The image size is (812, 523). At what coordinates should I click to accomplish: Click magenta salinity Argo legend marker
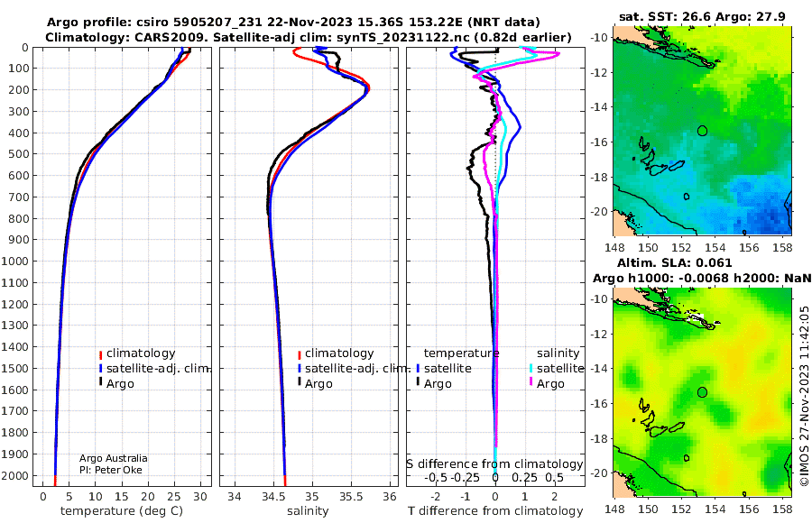click(531, 382)
